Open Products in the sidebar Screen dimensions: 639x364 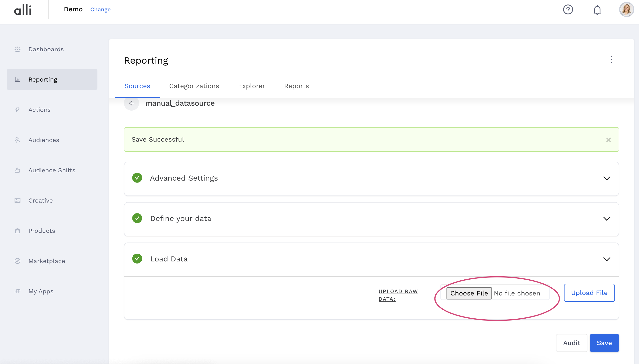(x=52, y=231)
